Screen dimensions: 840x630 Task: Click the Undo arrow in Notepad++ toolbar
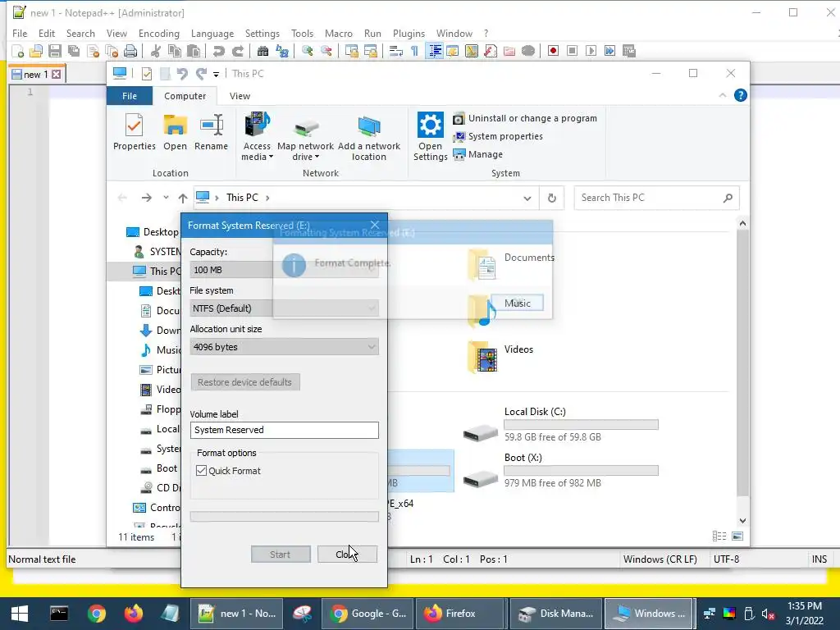pos(218,51)
